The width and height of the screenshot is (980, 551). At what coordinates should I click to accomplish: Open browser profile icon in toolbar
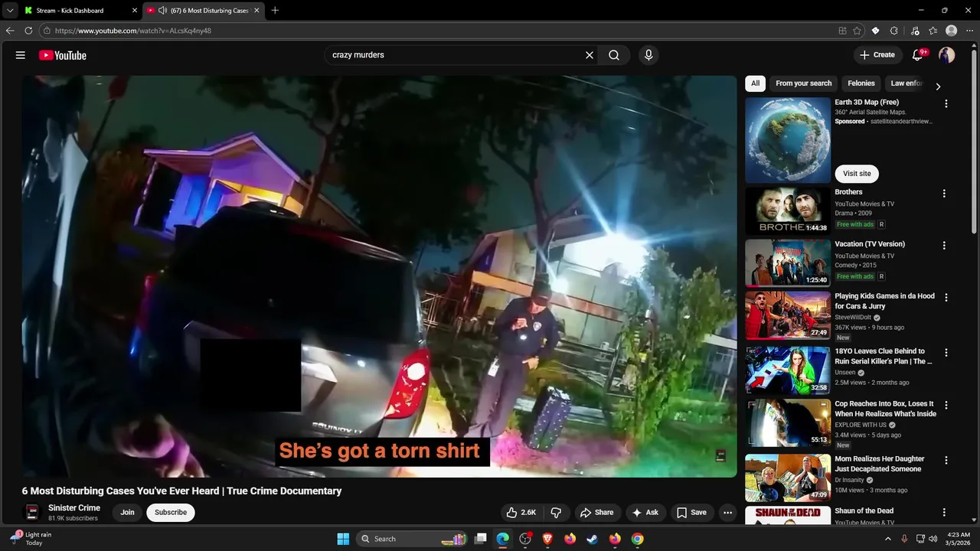[952, 31]
